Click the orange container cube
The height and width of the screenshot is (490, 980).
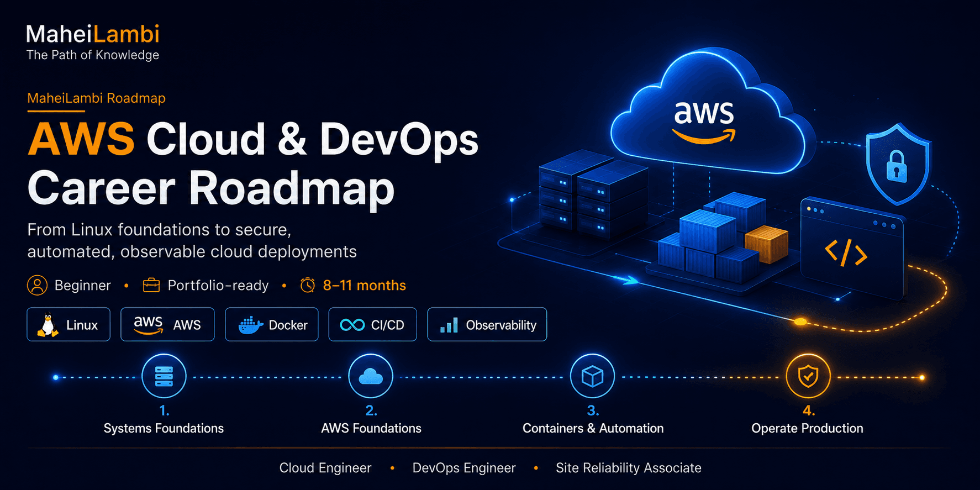pyautogui.click(x=766, y=244)
